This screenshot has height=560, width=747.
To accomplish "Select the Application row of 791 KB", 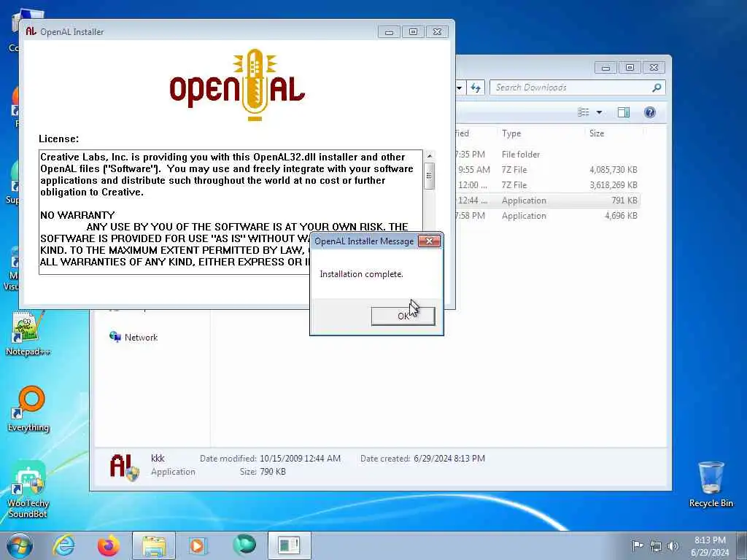I will coord(547,201).
